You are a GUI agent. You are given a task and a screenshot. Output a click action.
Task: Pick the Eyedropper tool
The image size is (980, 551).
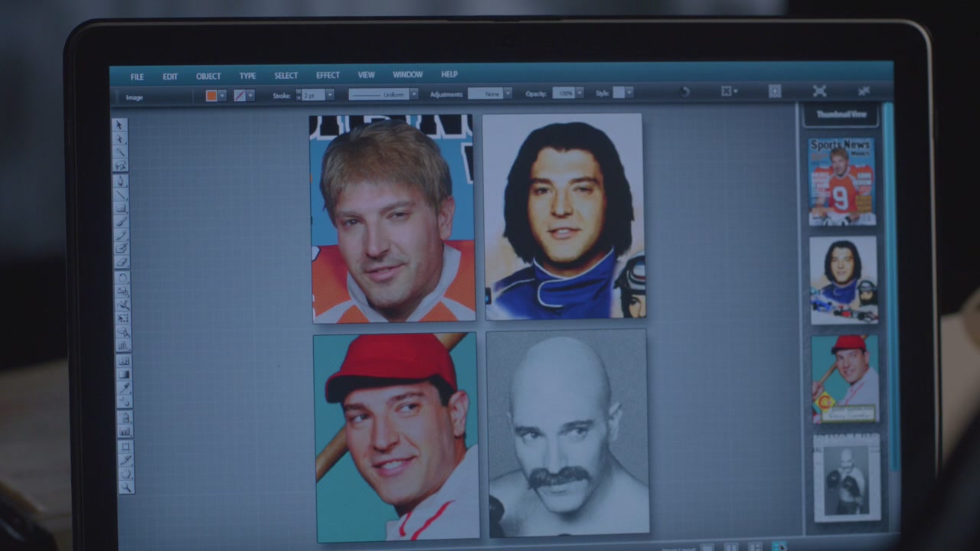[x=123, y=388]
